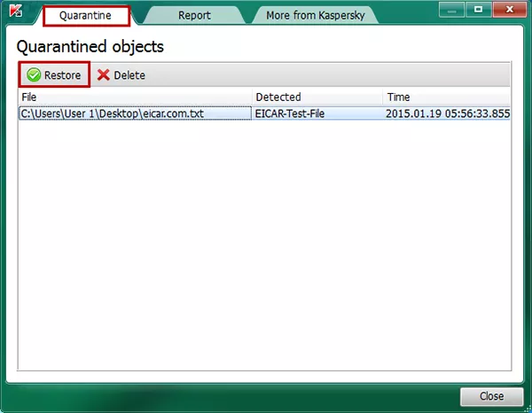532x413 pixels.
Task: Click the Restore label in the toolbar
Action: pos(63,75)
